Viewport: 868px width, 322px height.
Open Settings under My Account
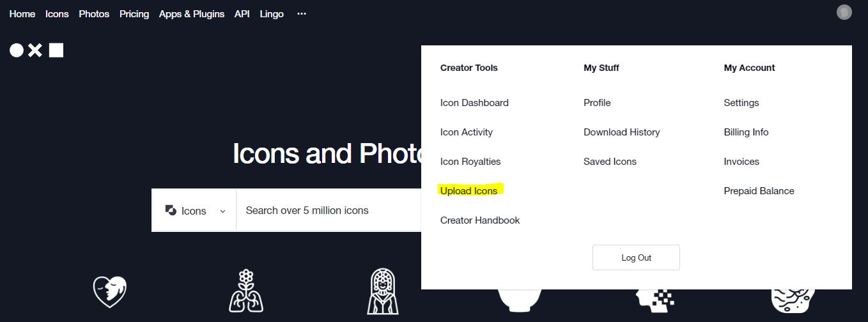(741, 103)
